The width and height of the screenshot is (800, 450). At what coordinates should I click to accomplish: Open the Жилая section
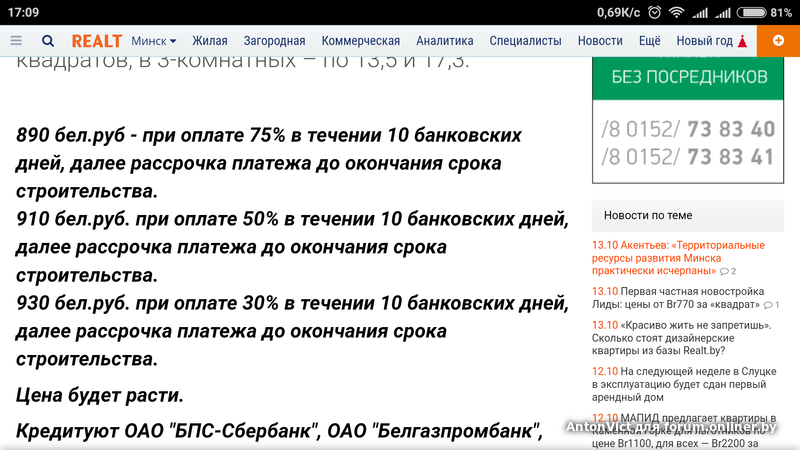coord(210,41)
